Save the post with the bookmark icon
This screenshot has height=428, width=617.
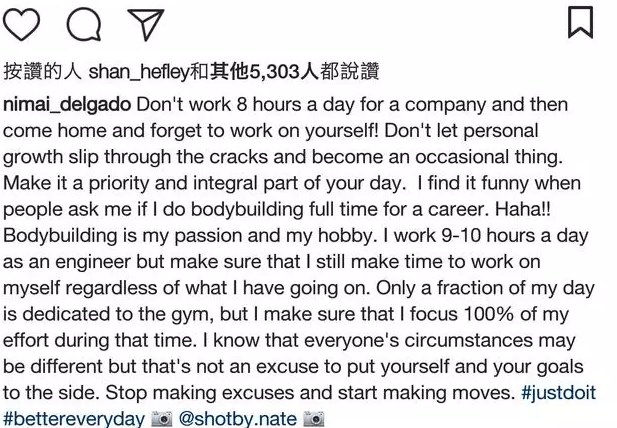click(x=581, y=22)
